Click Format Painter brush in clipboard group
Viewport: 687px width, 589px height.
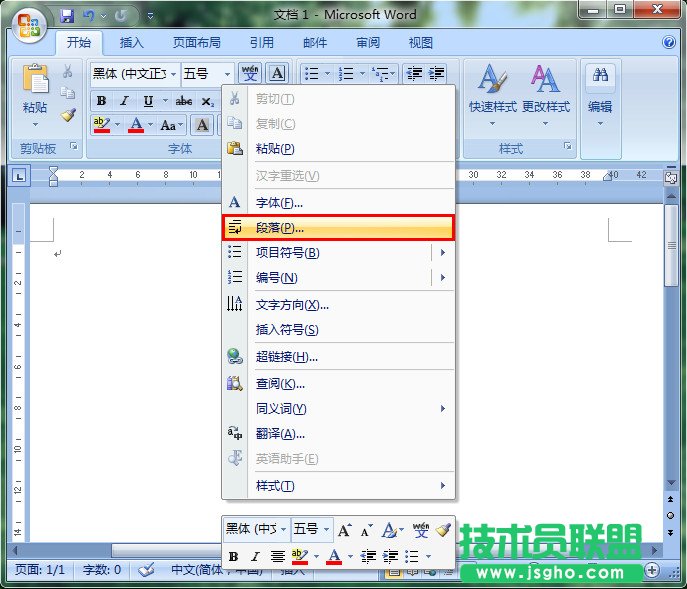(x=68, y=115)
